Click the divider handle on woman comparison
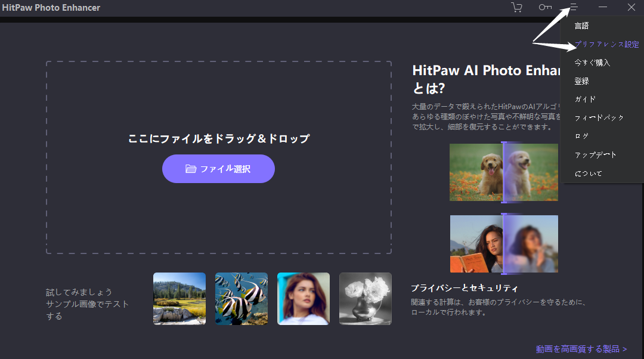Screen dimensions: 644x359 pyautogui.click(x=504, y=244)
